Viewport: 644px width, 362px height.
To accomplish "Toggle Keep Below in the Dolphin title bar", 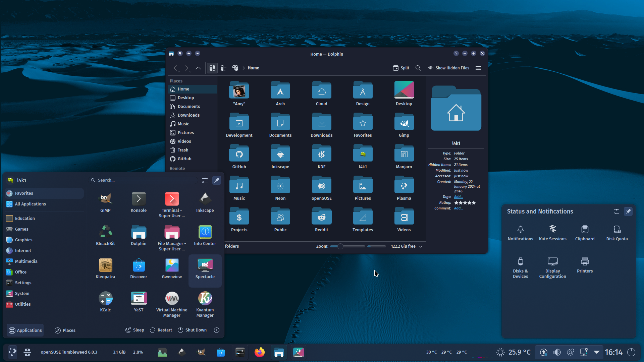I will click(x=198, y=53).
